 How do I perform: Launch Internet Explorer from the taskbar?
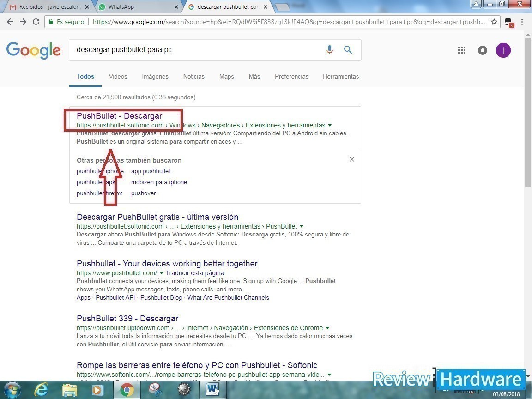[41, 390]
